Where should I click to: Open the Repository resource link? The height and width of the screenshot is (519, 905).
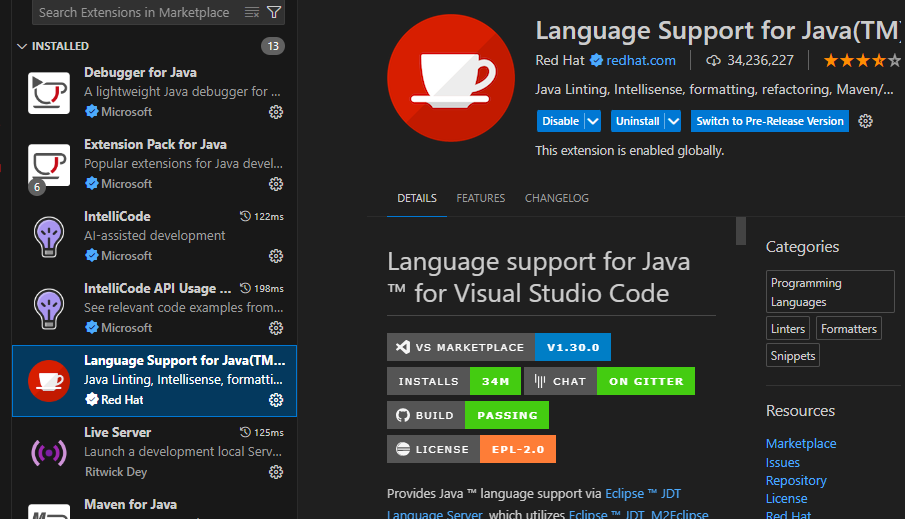point(796,480)
